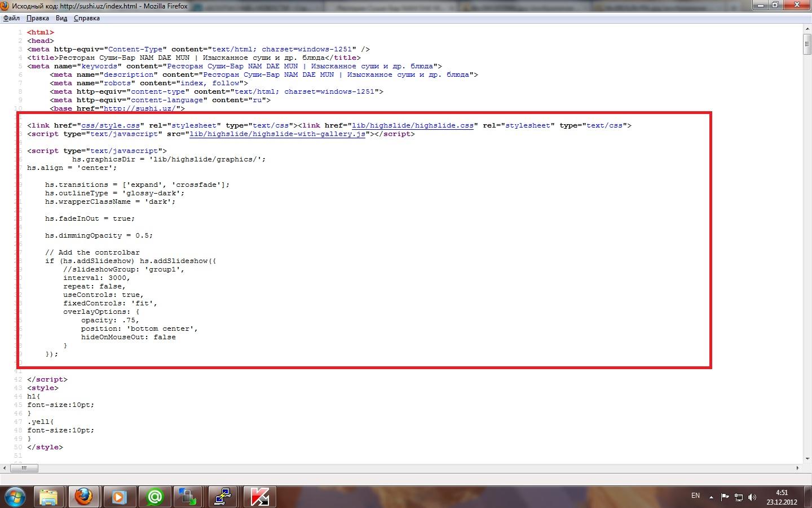Click the </script> tag on line 42
Viewport: 812px width, 508px height.
pyautogui.click(x=47, y=379)
